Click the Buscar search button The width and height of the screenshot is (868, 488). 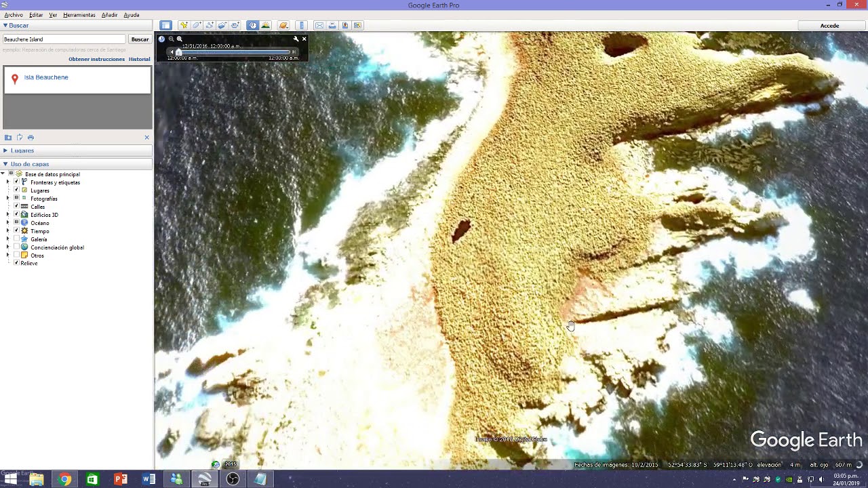(x=140, y=39)
